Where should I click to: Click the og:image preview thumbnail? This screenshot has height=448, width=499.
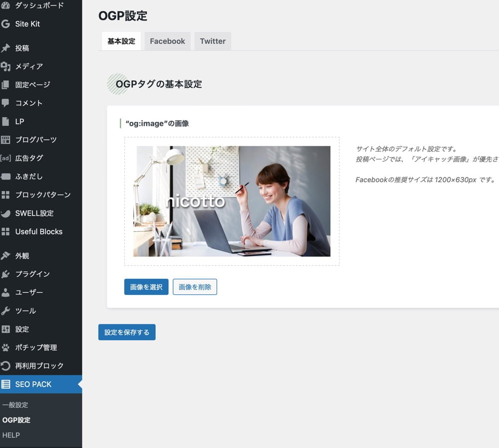click(x=232, y=202)
